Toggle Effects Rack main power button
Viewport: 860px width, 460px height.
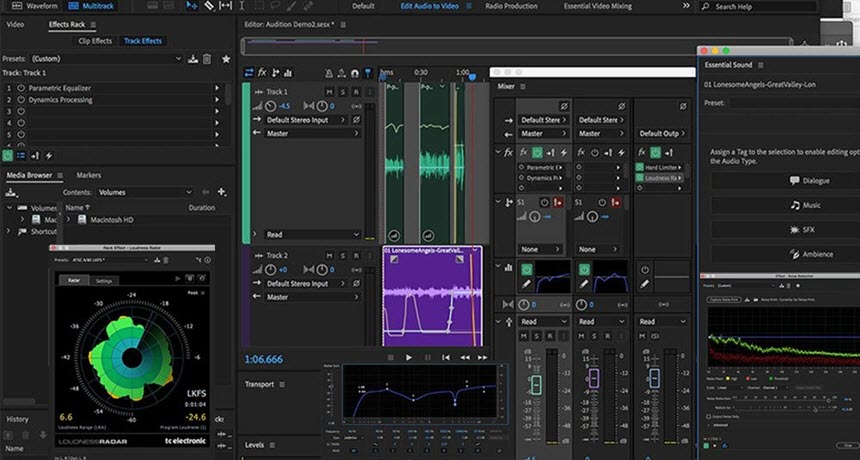7,156
